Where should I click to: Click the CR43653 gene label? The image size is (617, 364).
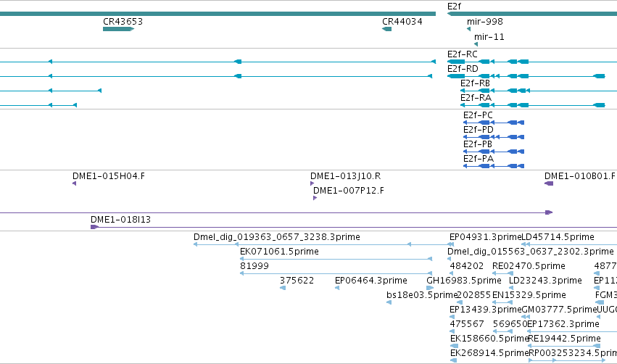(123, 22)
